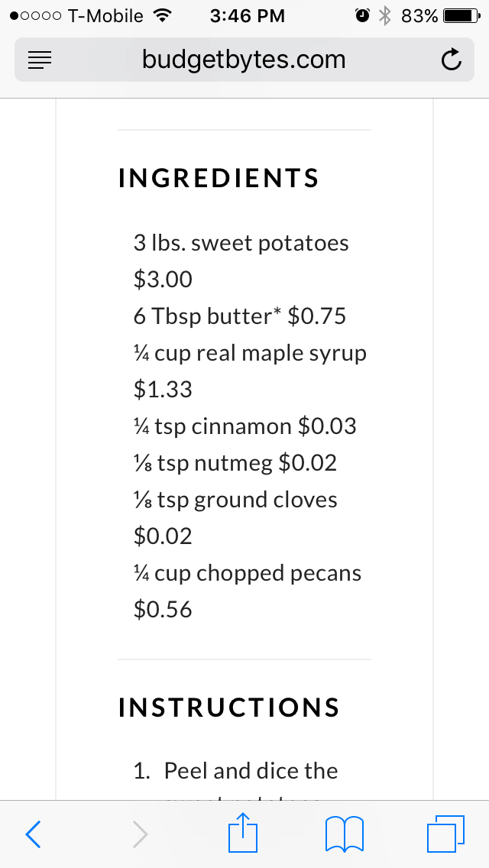Tap the Wi-Fi icon in the status bar
This screenshot has width=489, height=868.
pos(163,14)
